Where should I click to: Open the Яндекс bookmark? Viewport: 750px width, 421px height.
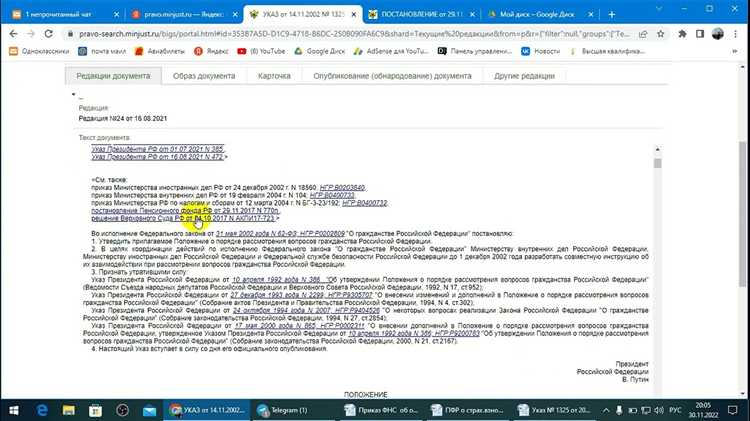click(x=211, y=51)
